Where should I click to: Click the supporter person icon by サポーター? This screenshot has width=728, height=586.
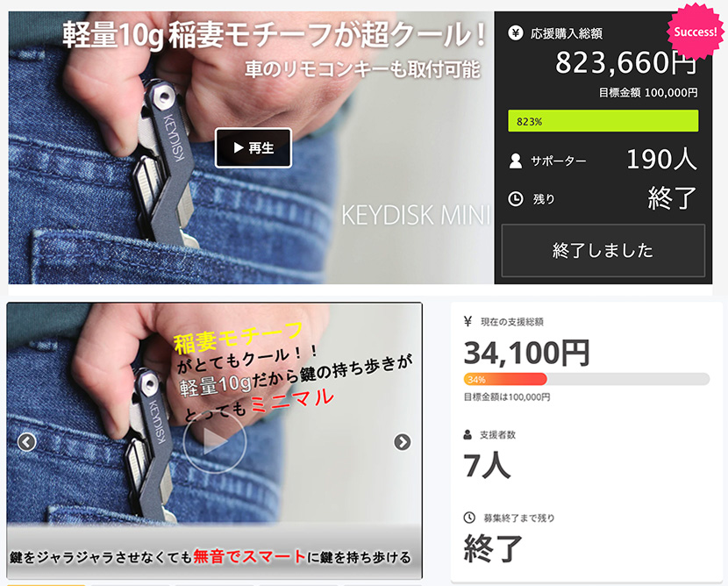click(516, 161)
